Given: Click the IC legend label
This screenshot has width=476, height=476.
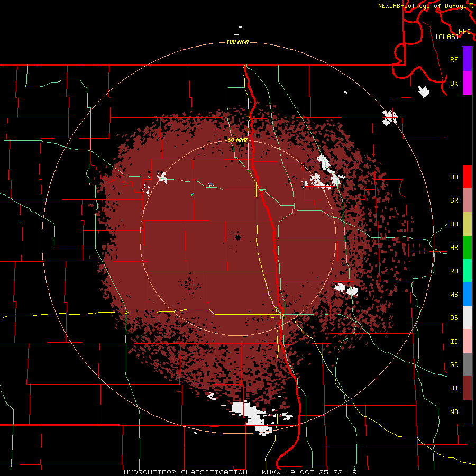Looking at the screenshot, I should coord(454,341).
